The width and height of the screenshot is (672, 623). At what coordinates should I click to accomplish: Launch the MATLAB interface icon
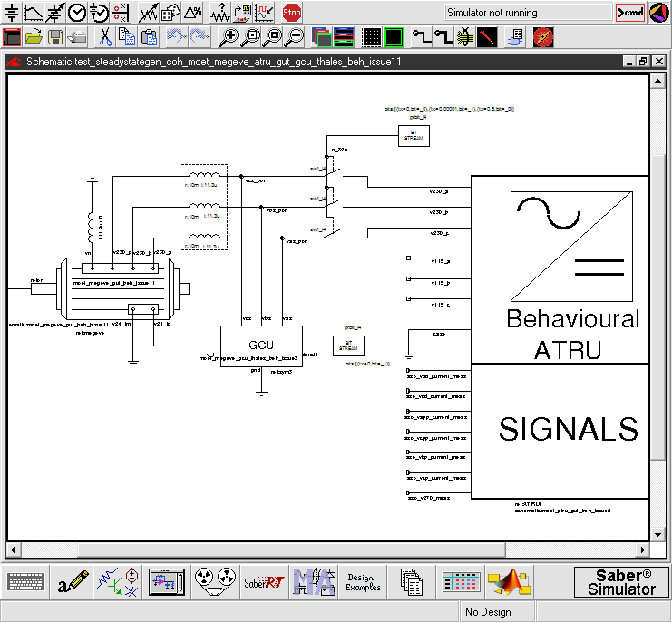tap(510, 582)
